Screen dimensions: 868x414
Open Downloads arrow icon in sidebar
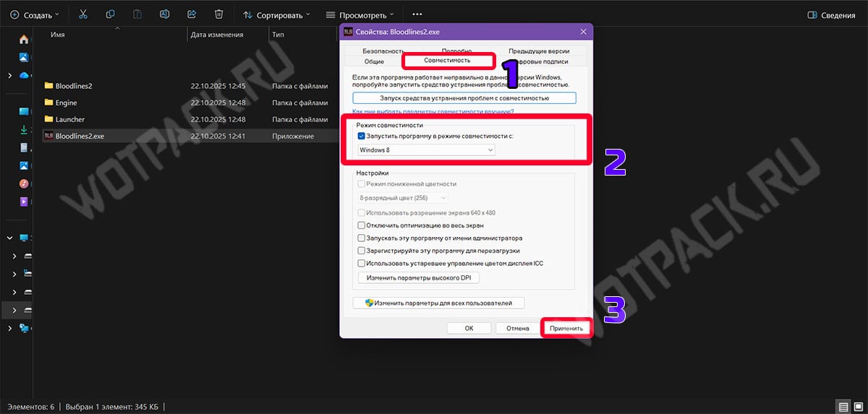24,129
